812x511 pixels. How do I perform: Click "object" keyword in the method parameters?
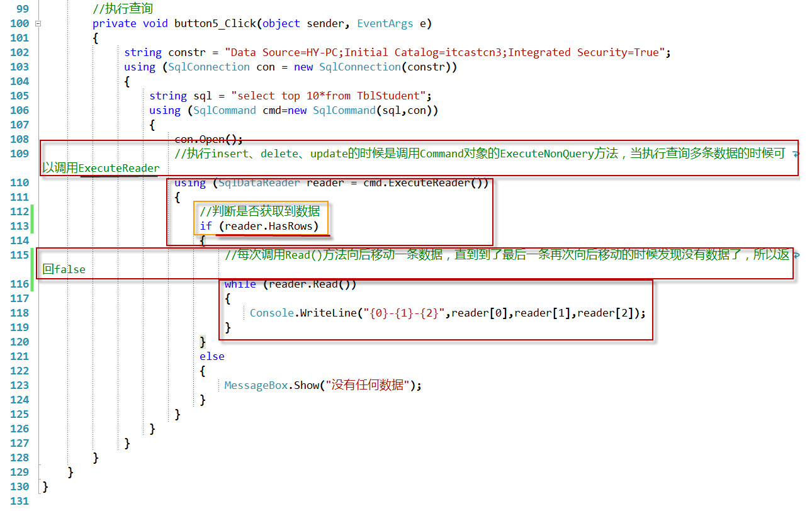point(281,23)
